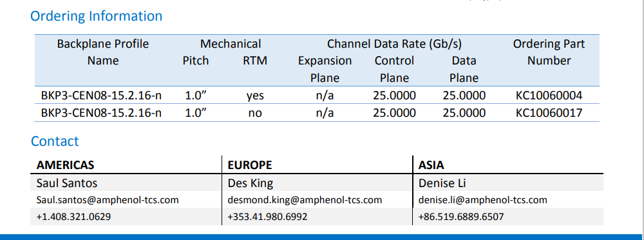The height and width of the screenshot is (240, 644).
Task: Click the Contact section heading
Action: pos(55,141)
